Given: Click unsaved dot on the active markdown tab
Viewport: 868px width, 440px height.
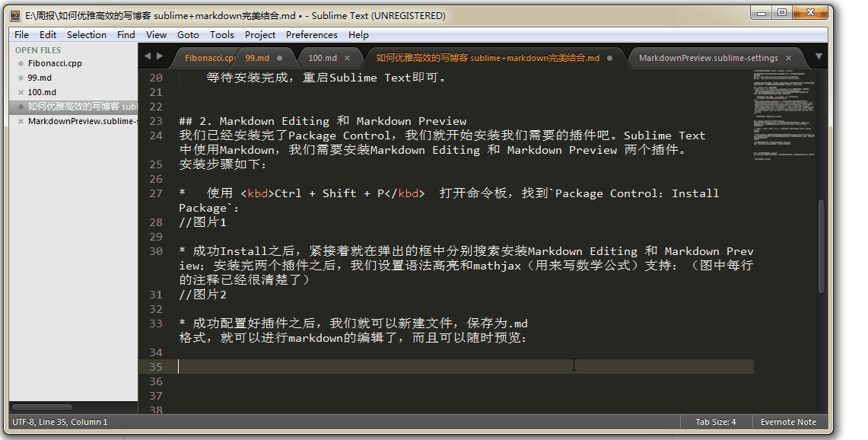Looking at the screenshot, I should point(609,58).
